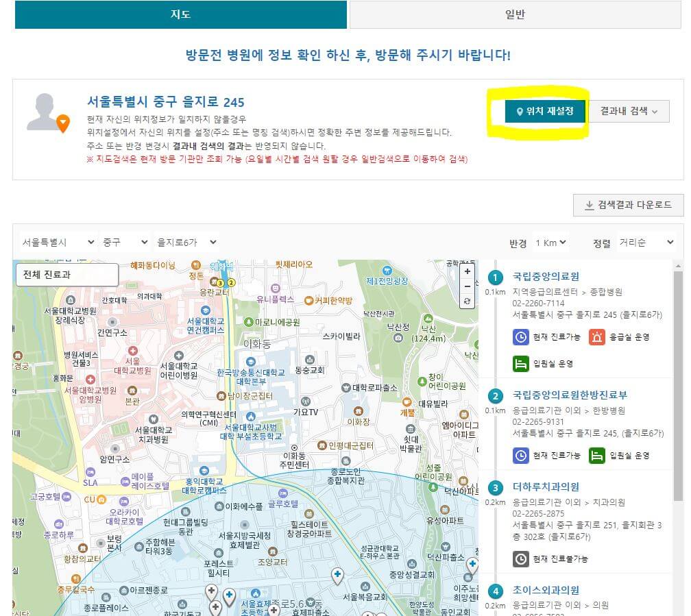
Task: Open the 중구 district dropdown
Action: tap(125, 242)
